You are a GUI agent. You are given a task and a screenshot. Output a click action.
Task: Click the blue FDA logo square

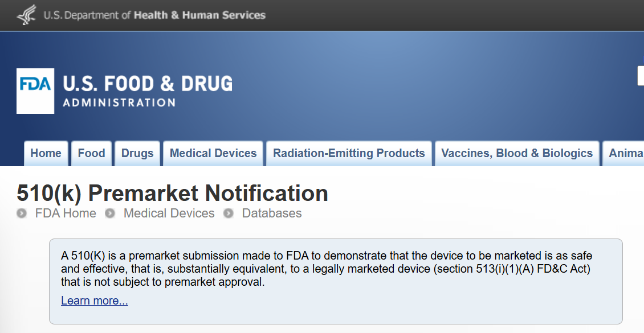pos(35,91)
